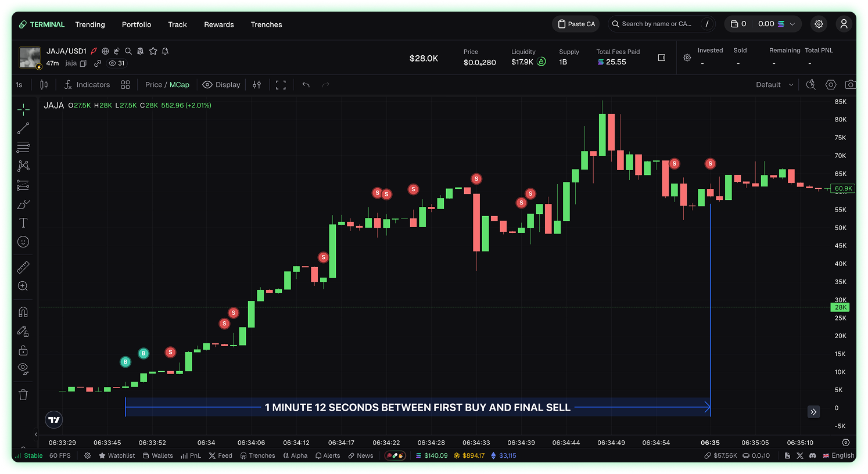Screen dimensions: 868x474
Task: Toggle lock all drawings tool
Action: (23, 350)
